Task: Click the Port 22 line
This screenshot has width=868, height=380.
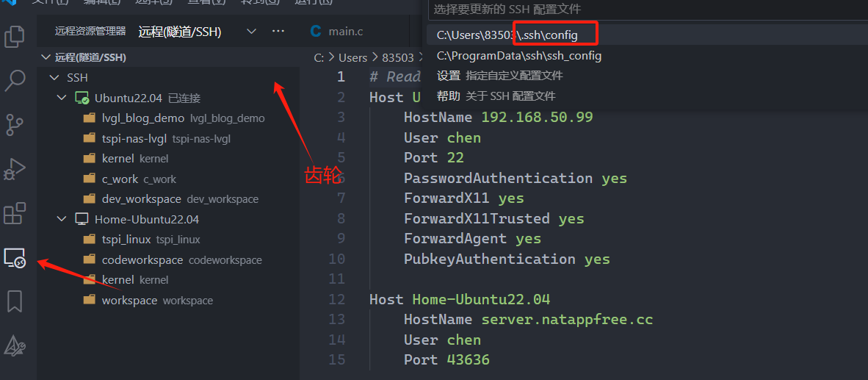Action: click(433, 158)
